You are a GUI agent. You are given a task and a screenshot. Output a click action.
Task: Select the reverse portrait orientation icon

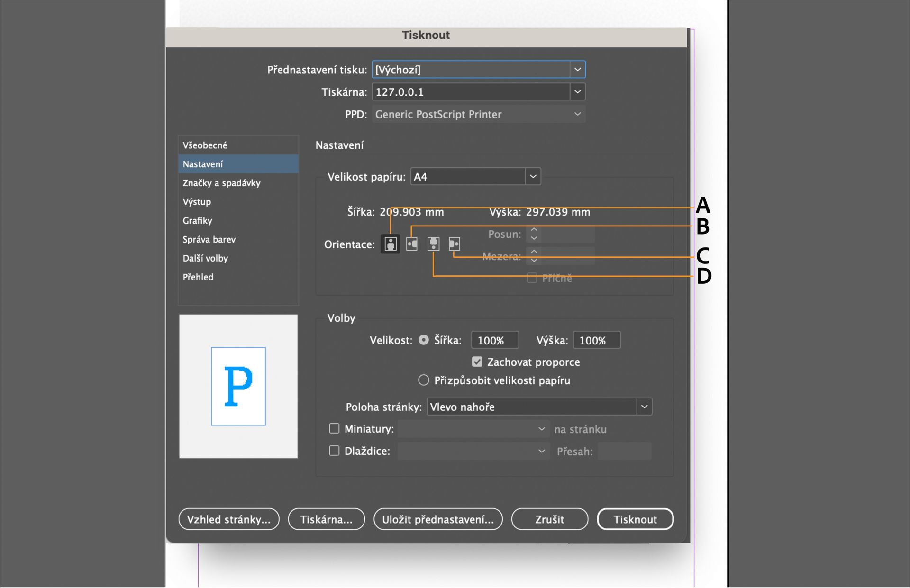[433, 244]
